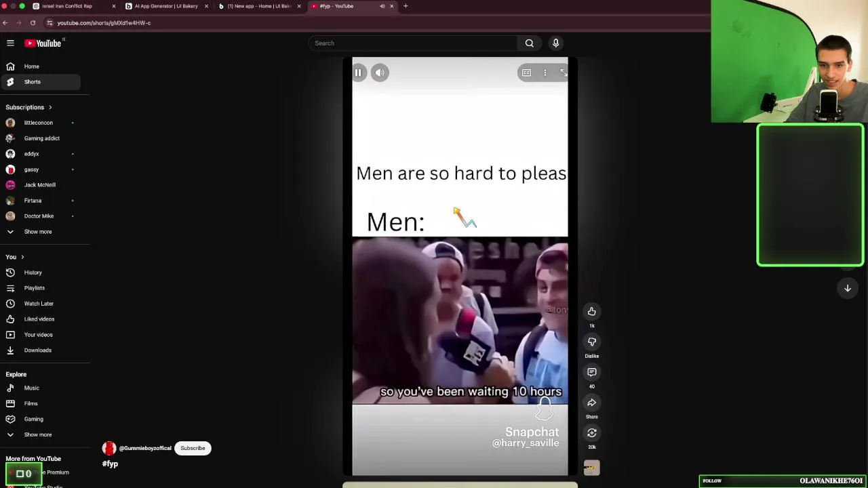
Task: Open comments showing 40
Action: pos(591,372)
